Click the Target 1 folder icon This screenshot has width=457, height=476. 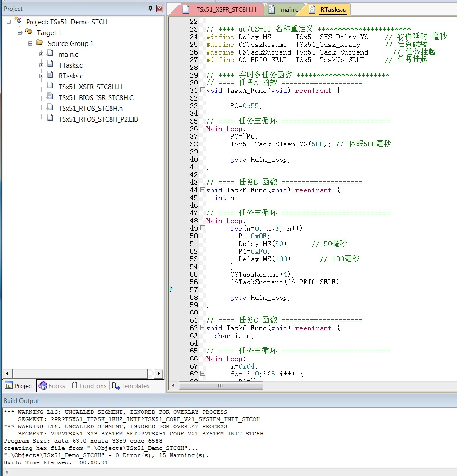28,32
